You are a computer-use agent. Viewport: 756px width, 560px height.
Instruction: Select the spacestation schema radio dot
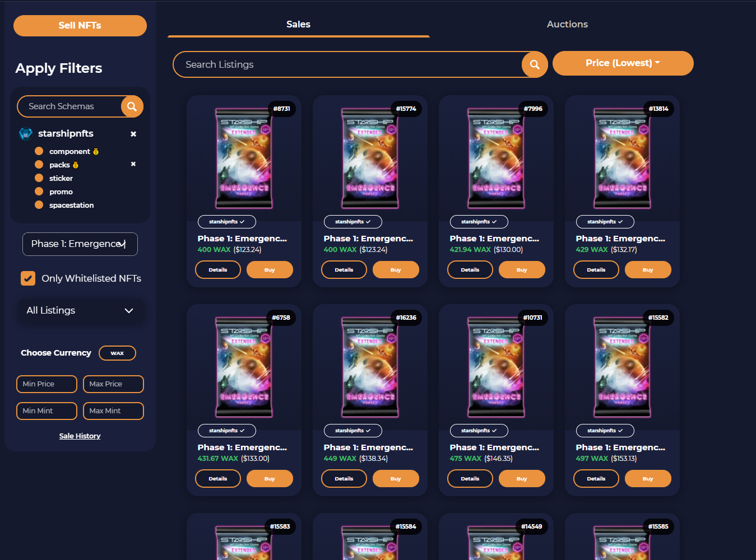point(39,205)
